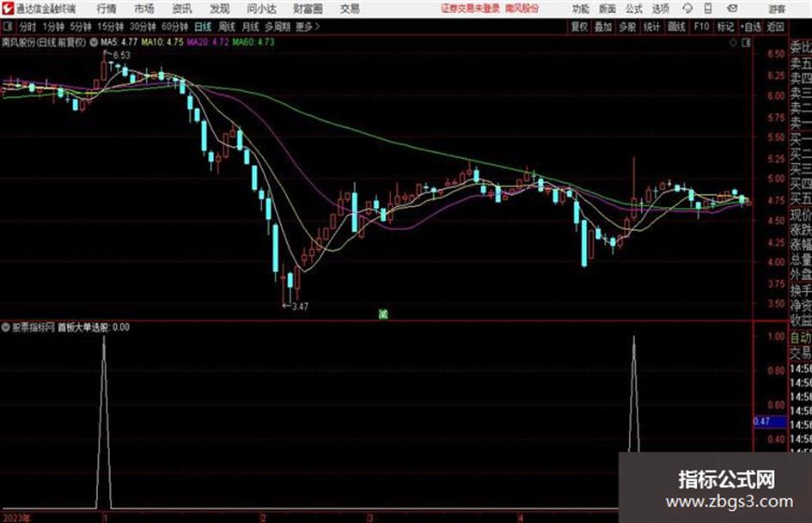Click the 统计 statistics toolbar button
The width and height of the screenshot is (812, 523).
651,27
